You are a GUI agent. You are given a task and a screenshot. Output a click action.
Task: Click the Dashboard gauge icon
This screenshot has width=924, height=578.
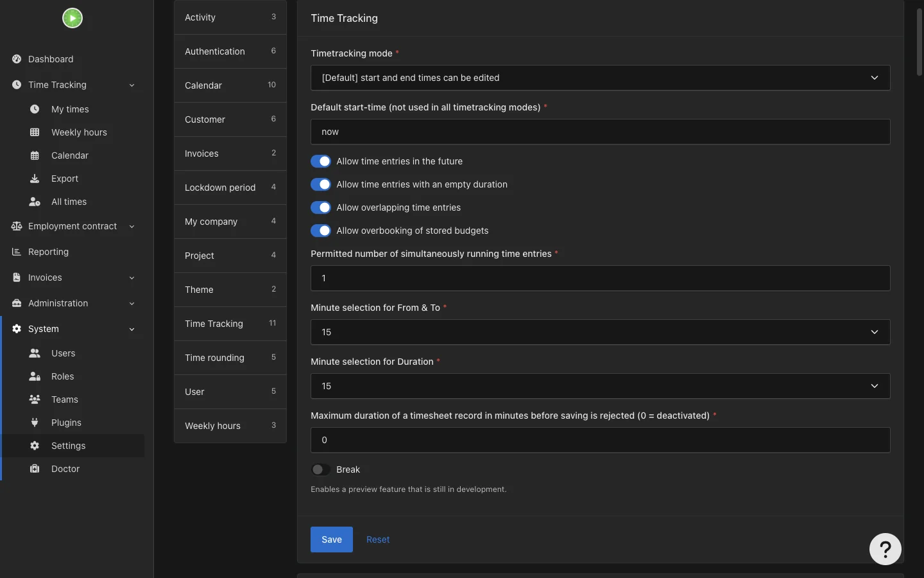click(17, 59)
